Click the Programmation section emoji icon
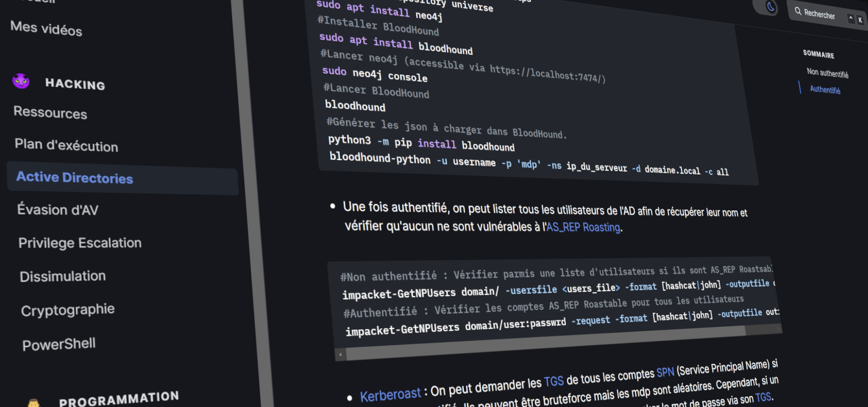The height and width of the screenshot is (407, 868). tap(34, 402)
